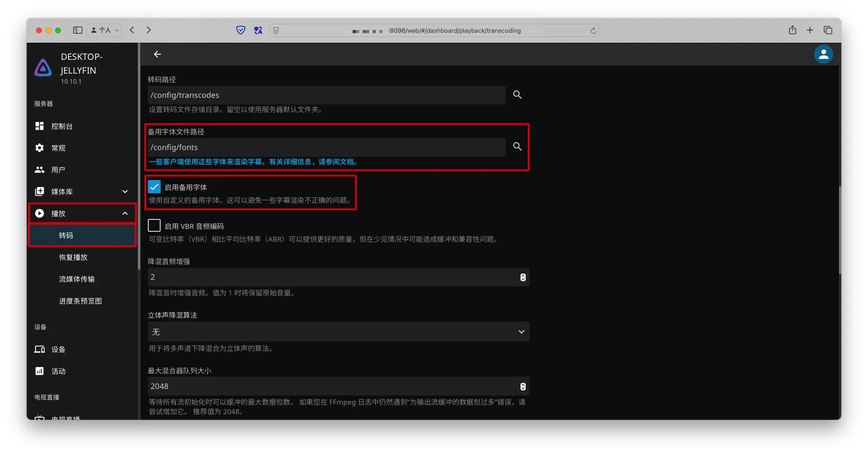
Task: Browse folders for the fallback font path
Action: coord(517,147)
